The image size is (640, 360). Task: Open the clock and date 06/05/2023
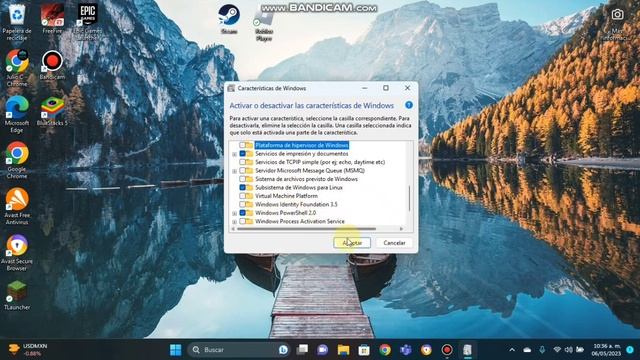pos(607,350)
